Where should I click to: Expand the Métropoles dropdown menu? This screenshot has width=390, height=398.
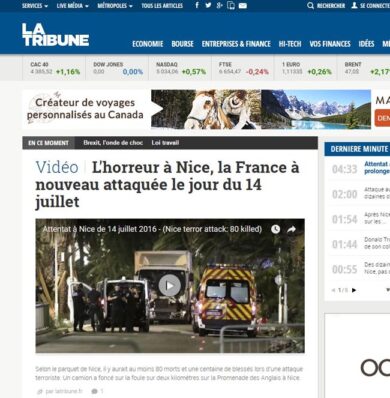coord(115,6)
